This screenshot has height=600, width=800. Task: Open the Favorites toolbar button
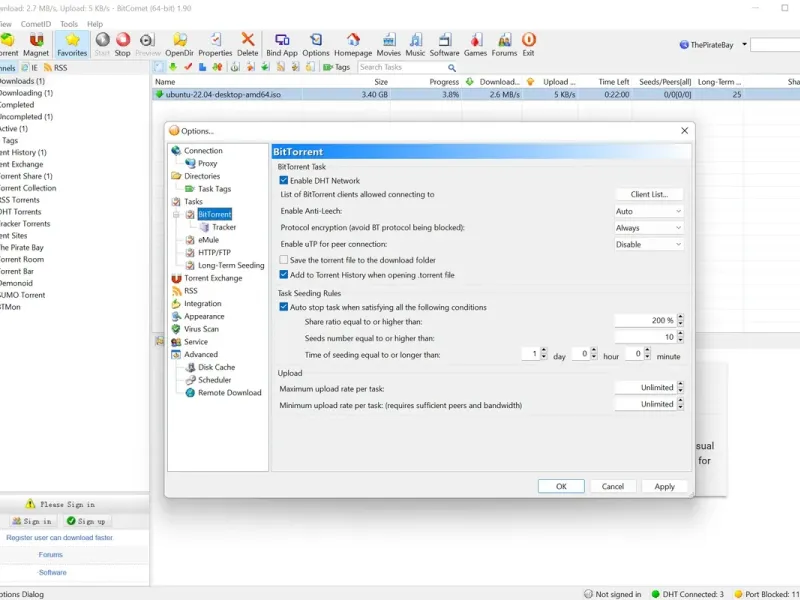point(72,44)
